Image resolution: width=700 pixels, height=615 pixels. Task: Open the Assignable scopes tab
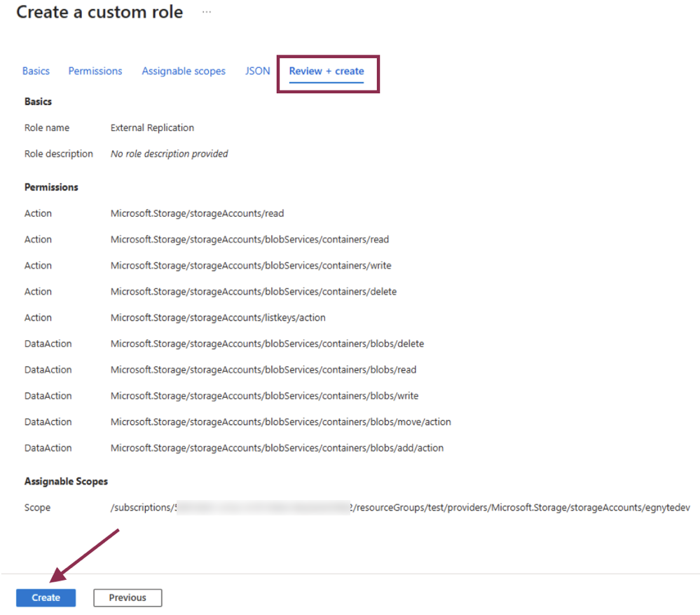[184, 71]
